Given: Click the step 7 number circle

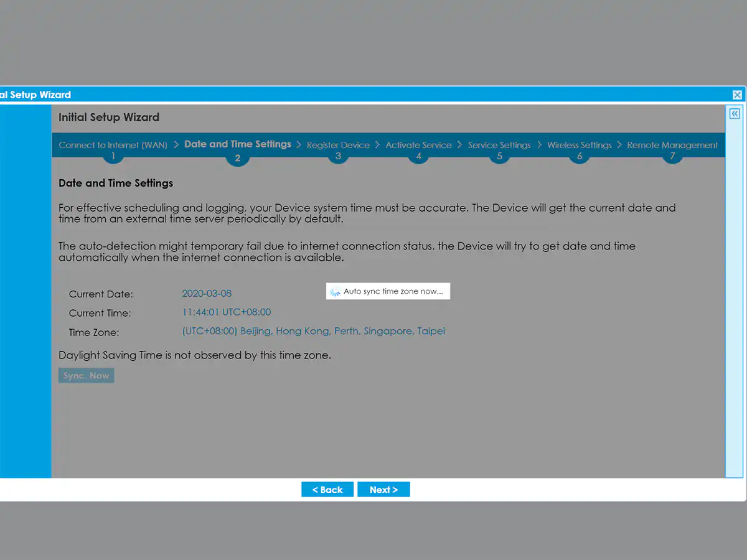Looking at the screenshot, I should point(672,157).
